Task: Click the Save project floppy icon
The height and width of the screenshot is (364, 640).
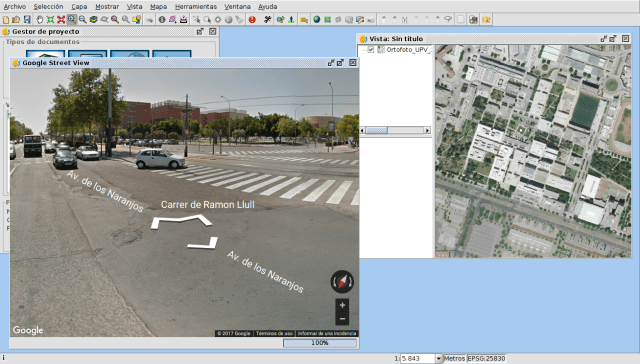Action: coord(27,20)
